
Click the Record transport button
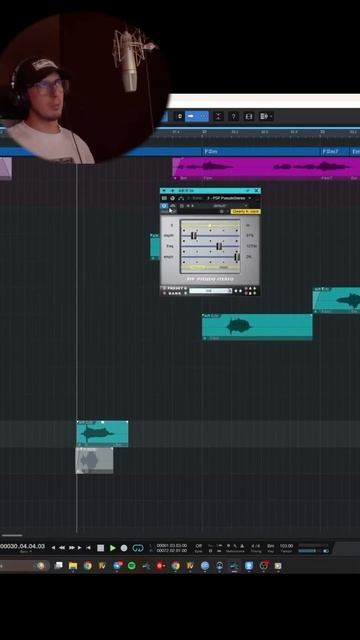[124, 548]
